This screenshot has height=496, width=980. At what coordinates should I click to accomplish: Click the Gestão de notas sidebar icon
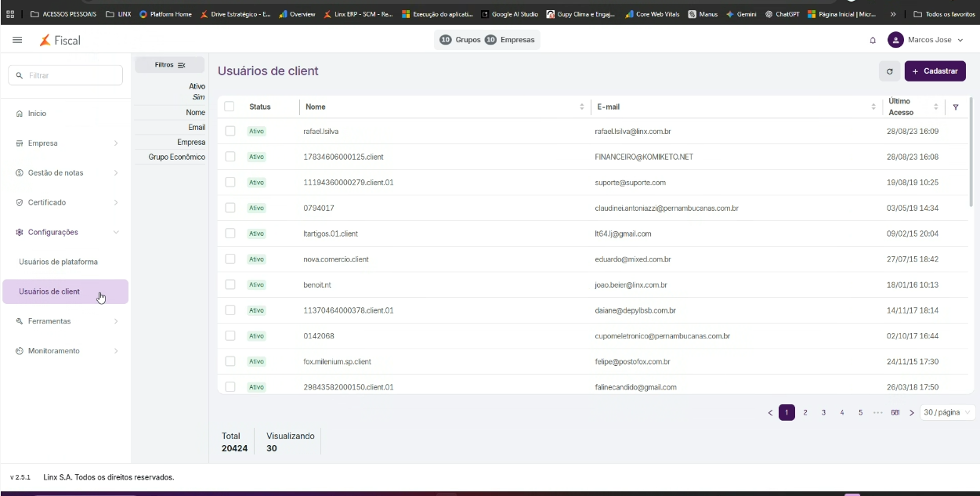(x=20, y=173)
